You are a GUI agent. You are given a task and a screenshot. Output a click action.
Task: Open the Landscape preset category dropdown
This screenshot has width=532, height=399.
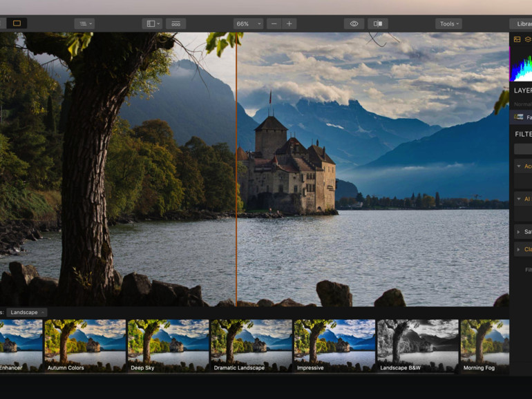27,312
